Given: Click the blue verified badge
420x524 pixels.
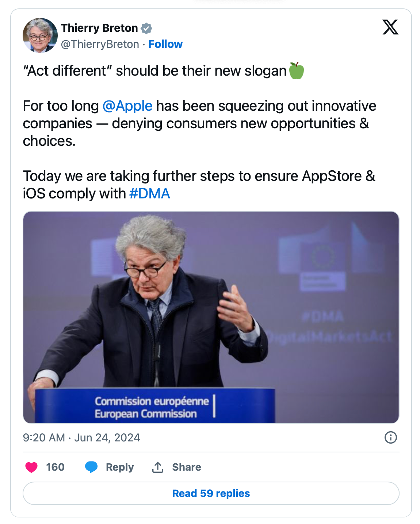Looking at the screenshot, I should point(146,28).
